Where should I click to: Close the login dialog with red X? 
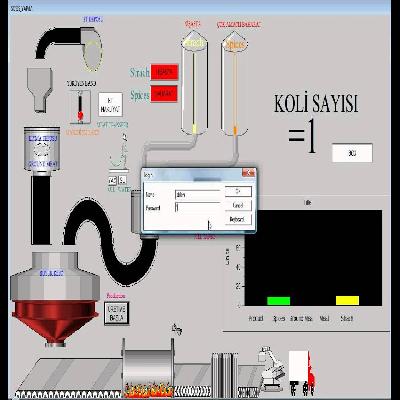[248, 173]
